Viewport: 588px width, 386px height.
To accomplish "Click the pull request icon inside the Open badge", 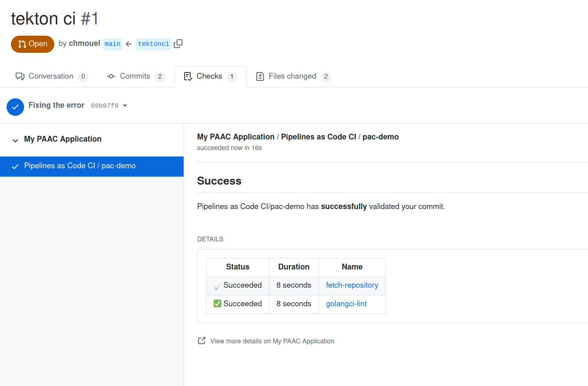I will click(21, 44).
